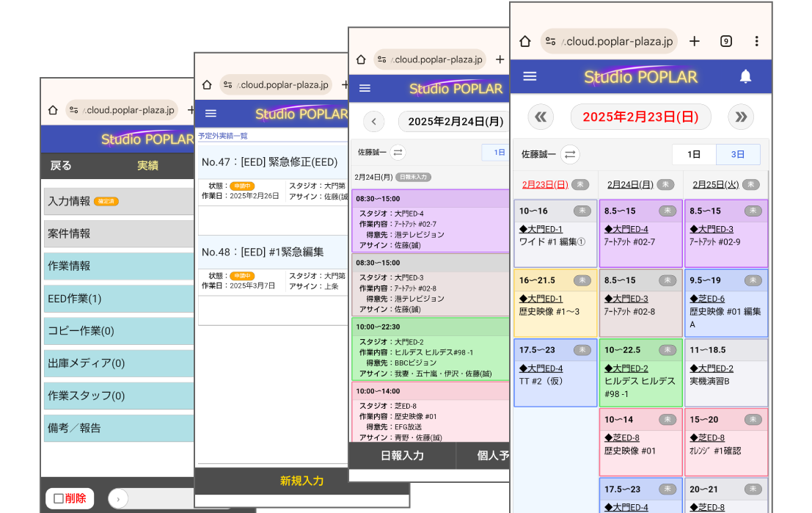Expand 作業スタッフ(0) section
Image resolution: width=812 pixels, height=513 pixels.
[x=119, y=396]
